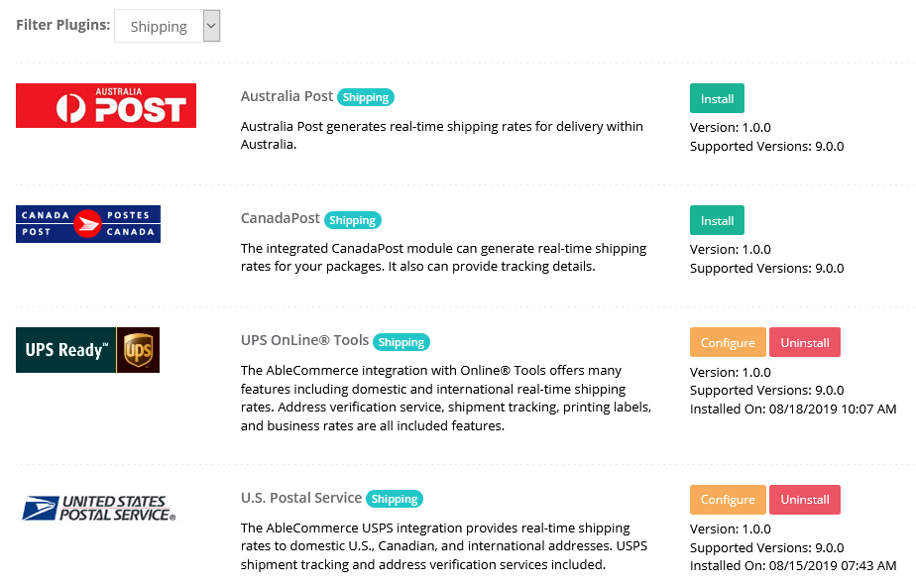Open the Filter Plugins dropdown arrow
Screen dimensions: 916x588
211,26
